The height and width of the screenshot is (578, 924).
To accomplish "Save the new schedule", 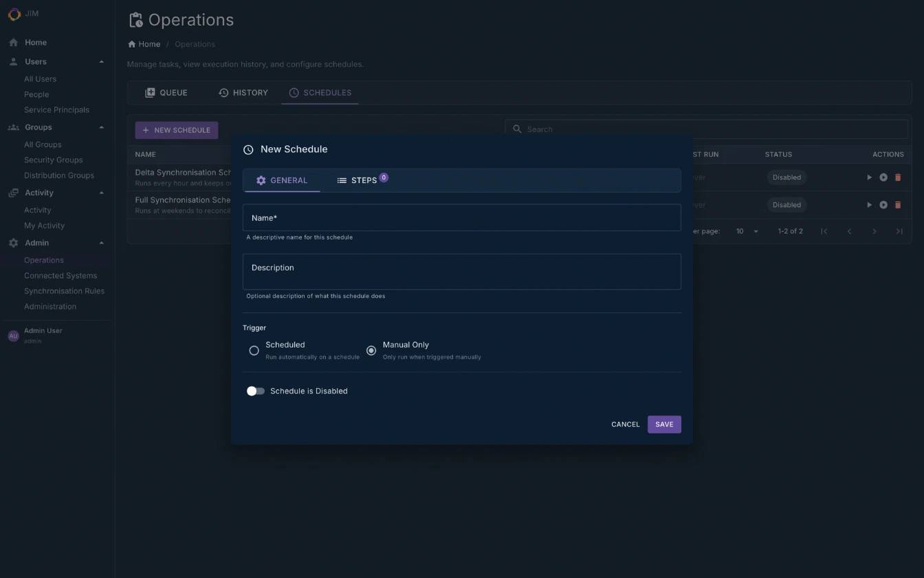I will coord(663,424).
